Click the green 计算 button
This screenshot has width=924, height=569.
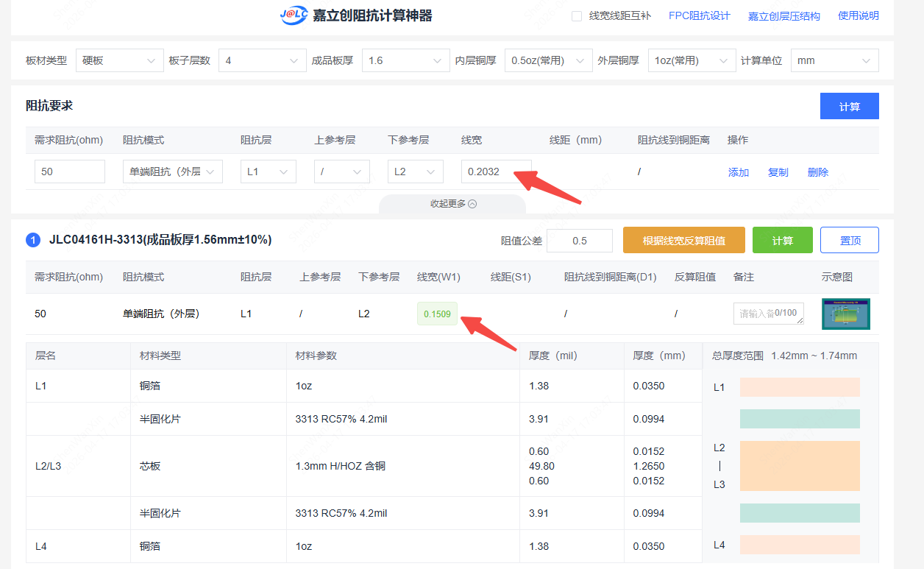pyautogui.click(x=783, y=241)
